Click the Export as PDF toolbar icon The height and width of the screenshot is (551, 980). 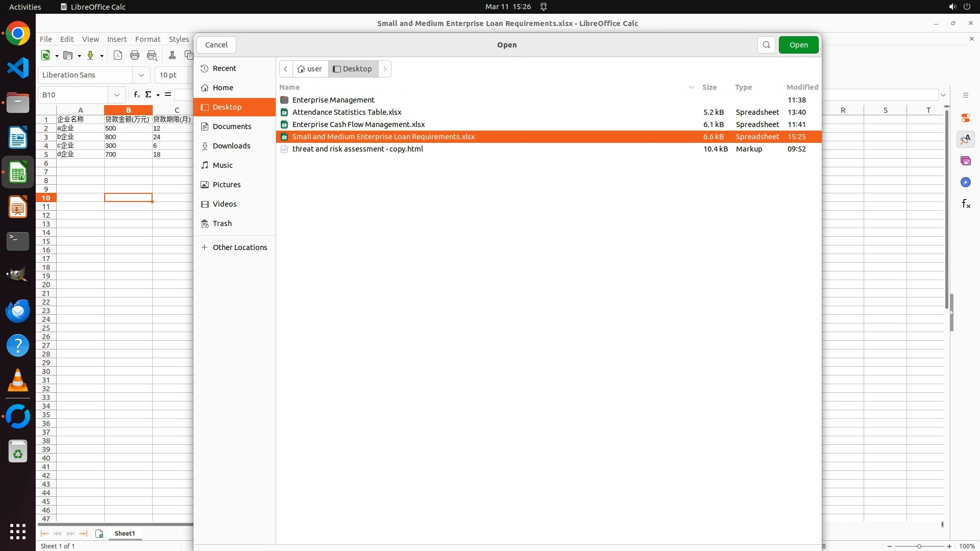[118, 56]
